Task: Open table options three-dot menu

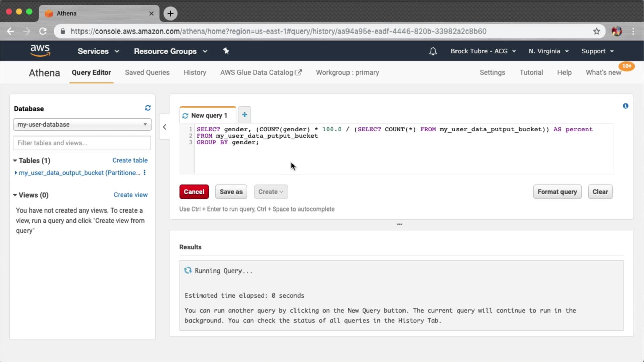Action: 145,173
